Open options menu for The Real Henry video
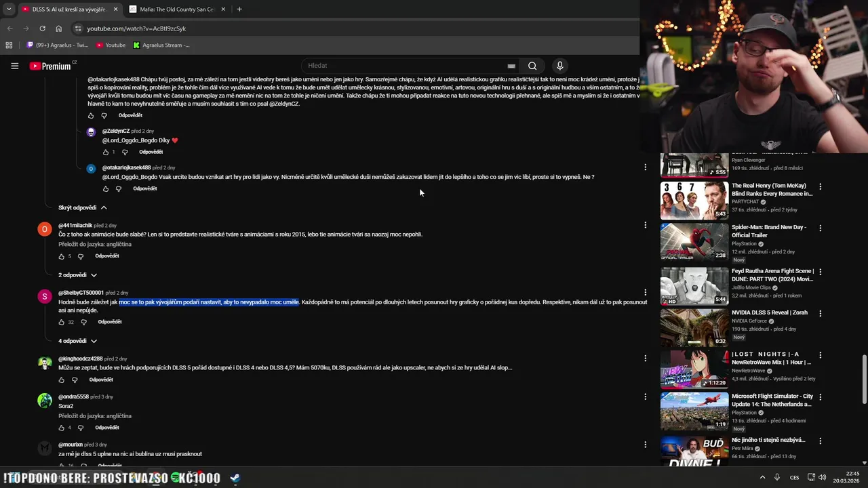Image resolution: width=868 pixels, height=488 pixels. [820, 186]
